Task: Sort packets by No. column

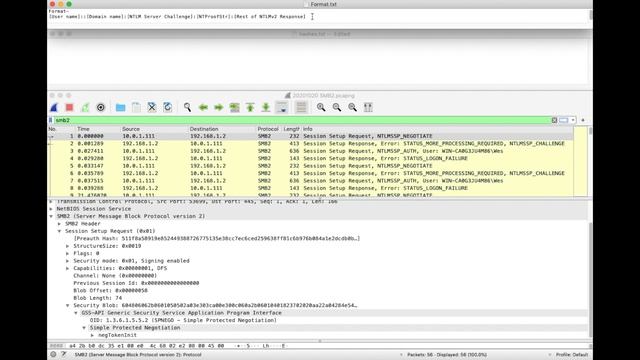Action: (52, 129)
